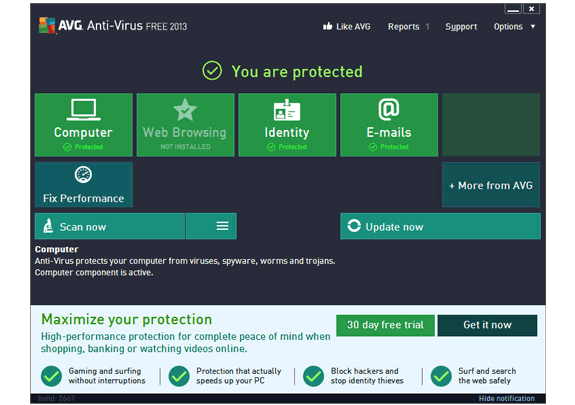Click the Get it now button

487,325
